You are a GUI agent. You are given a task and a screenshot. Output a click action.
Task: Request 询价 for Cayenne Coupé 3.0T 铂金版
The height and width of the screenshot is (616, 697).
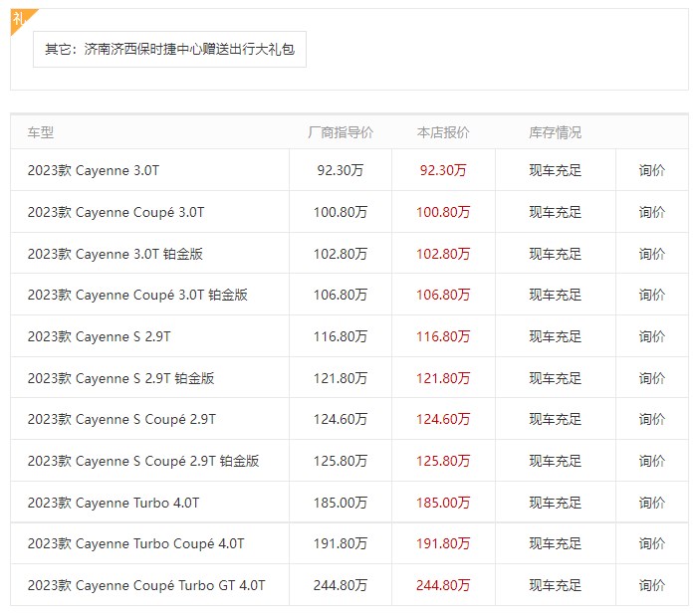tap(651, 295)
